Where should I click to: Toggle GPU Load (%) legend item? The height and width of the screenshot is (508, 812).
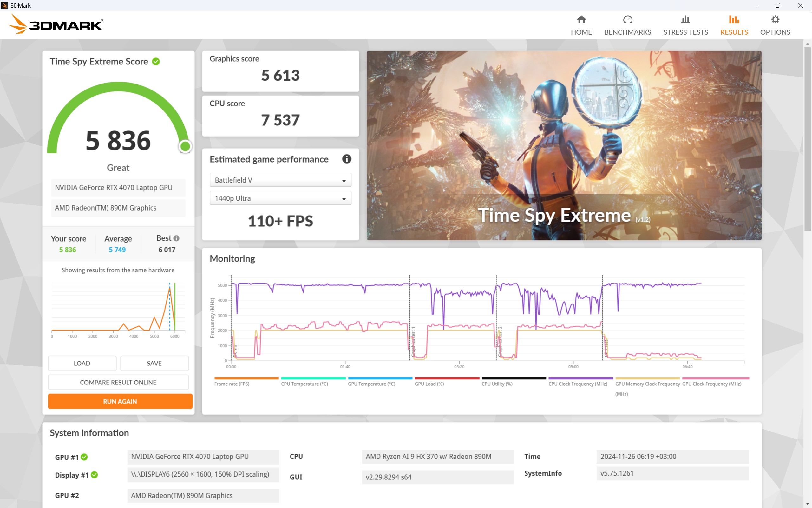click(x=447, y=382)
